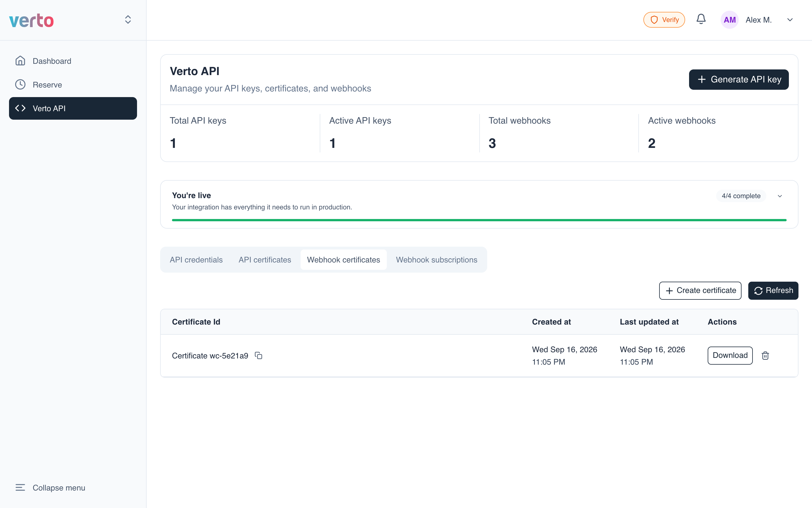Screen dimensions: 812x508
Task: Select the Reserve clock icon
Action: coord(20,85)
